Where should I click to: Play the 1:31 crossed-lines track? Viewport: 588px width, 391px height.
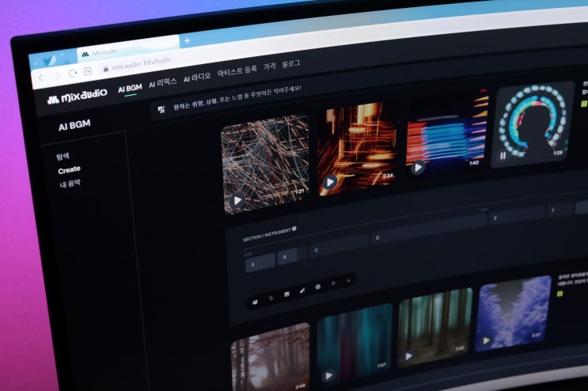point(237,201)
